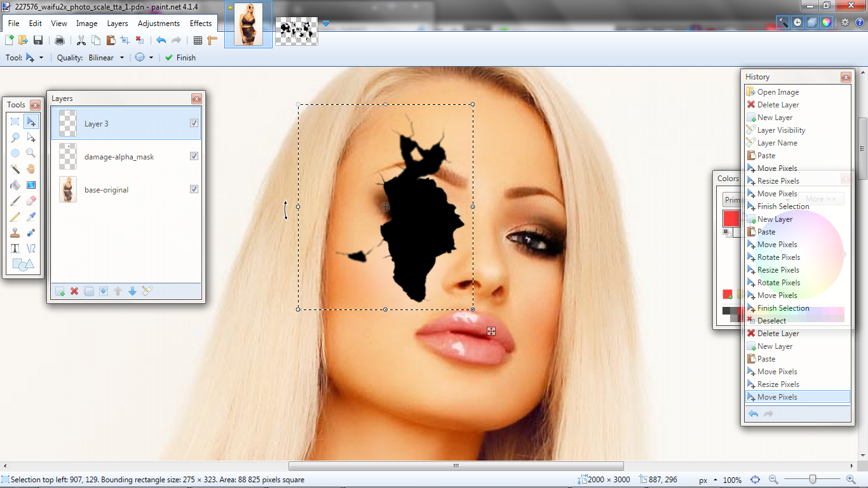The image size is (868, 488).
Task: Open the image list dropdown arrow
Action: click(326, 24)
